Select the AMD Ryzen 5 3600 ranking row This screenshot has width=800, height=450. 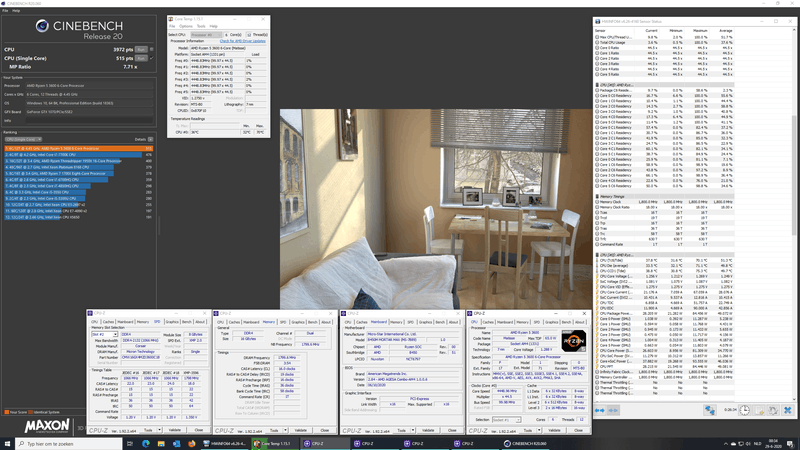pyautogui.click(x=79, y=148)
